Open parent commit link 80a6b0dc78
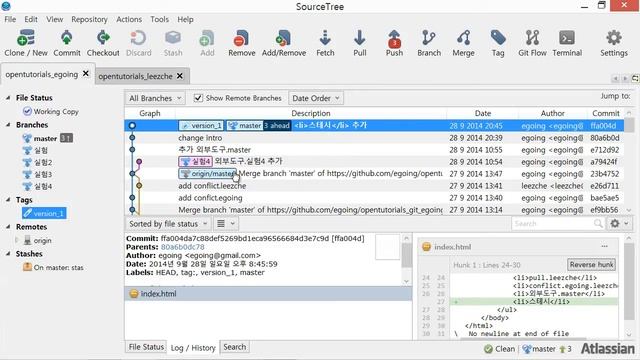640x360 pixels. coord(182,247)
